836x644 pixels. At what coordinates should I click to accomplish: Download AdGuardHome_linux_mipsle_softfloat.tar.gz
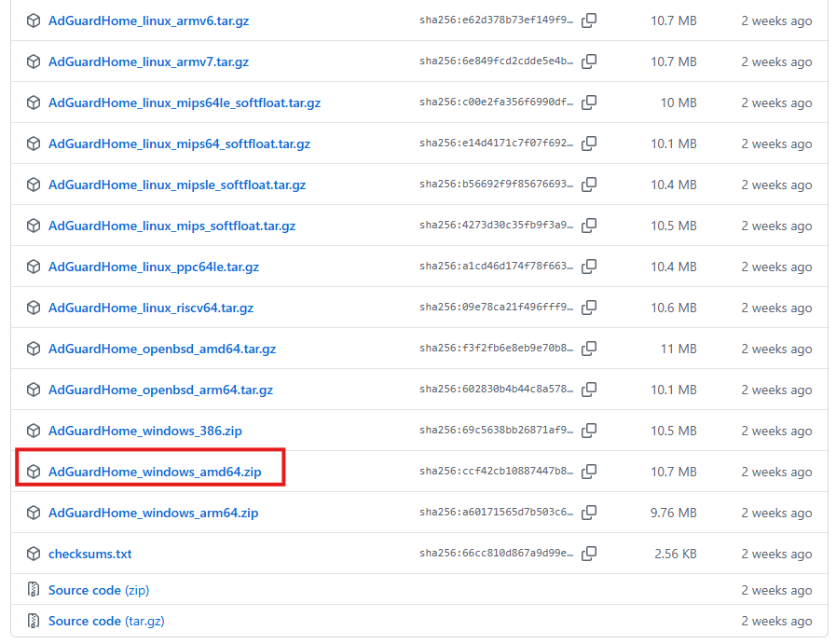176,185
